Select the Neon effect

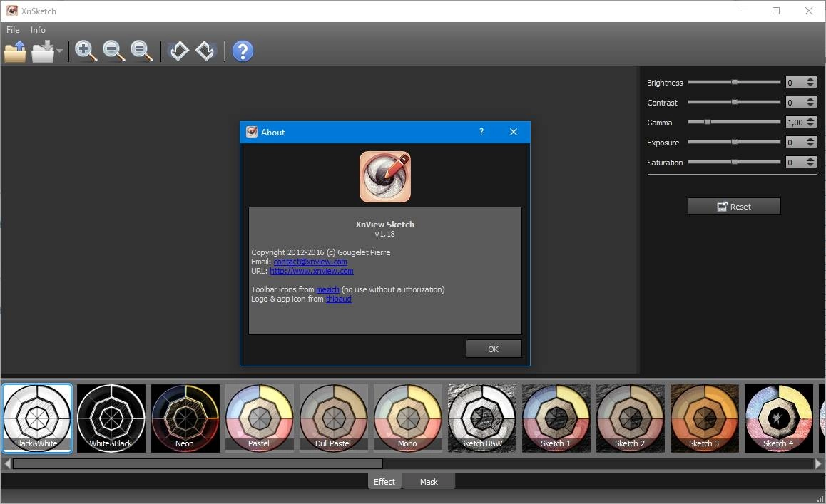185,418
